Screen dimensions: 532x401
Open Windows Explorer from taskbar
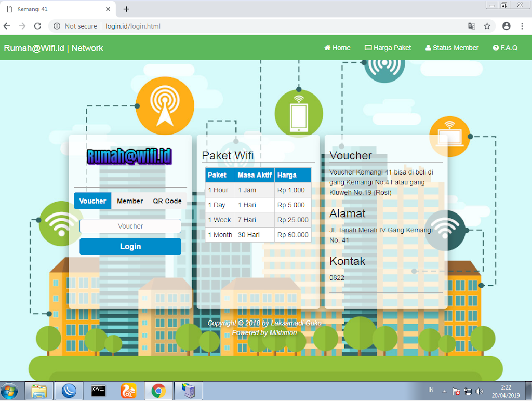point(39,391)
